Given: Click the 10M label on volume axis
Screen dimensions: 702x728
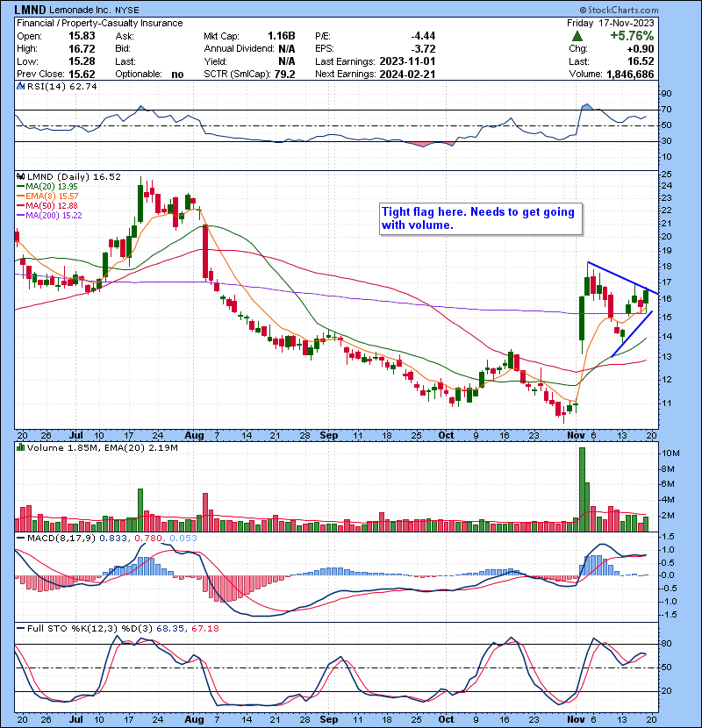Looking at the screenshot, I should coord(670,453).
